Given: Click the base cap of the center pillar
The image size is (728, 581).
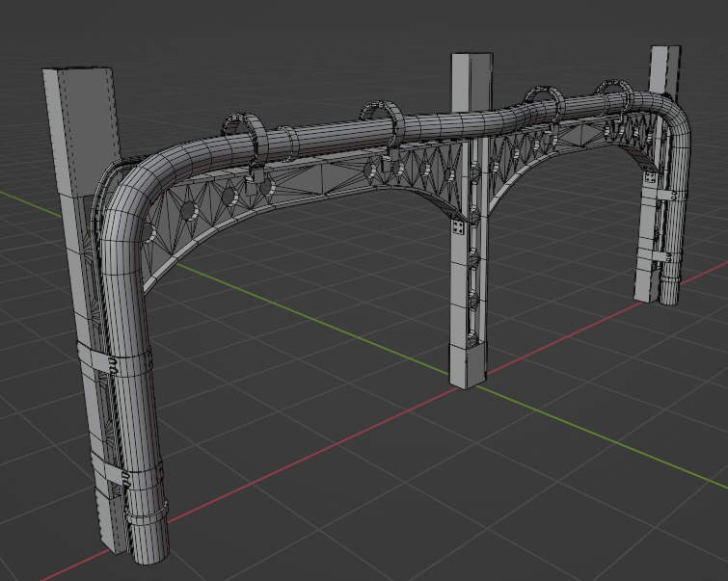Looking at the screenshot, I should (470, 367).
